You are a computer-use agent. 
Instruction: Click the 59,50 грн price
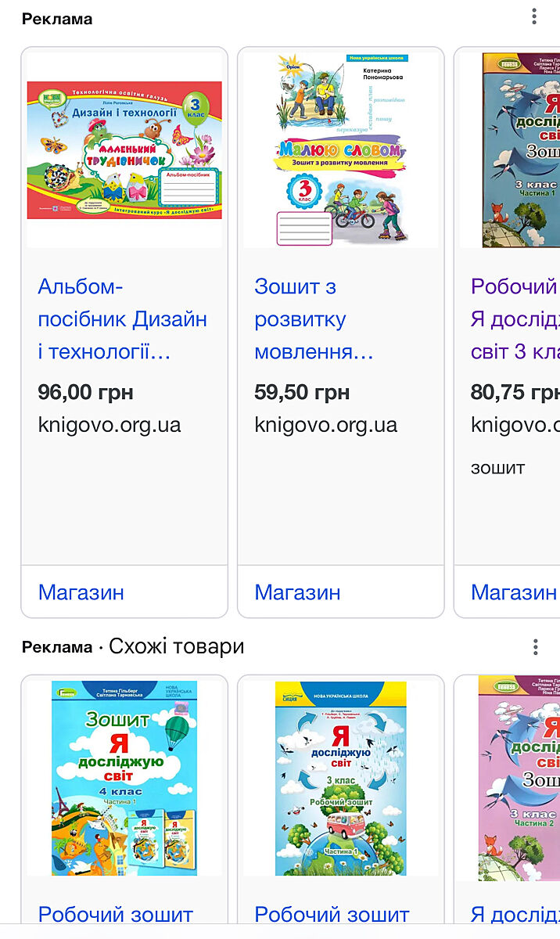pos(302,392)
